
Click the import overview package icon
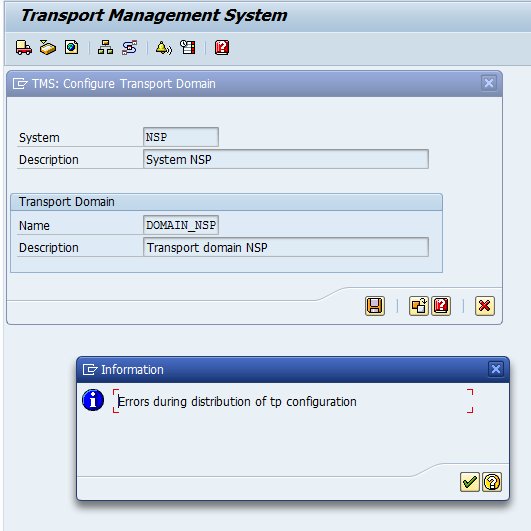[x=48, y=47]
